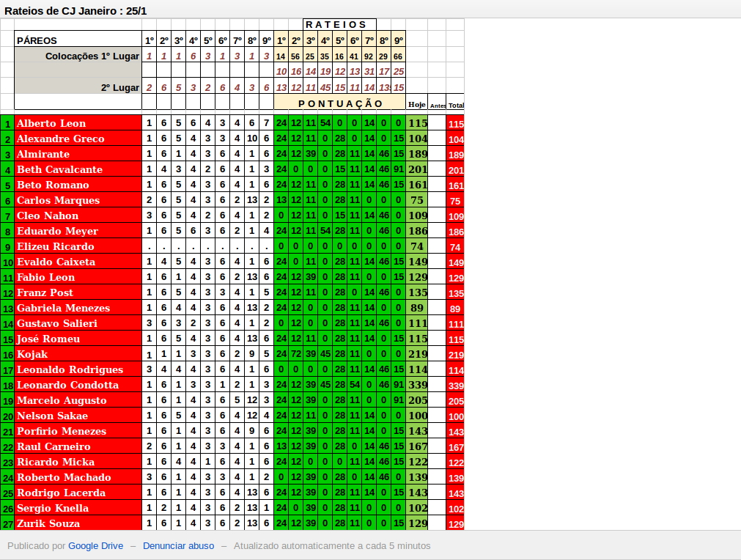Click the Zurik Souza name cell
741x560 pixels.
78,523
